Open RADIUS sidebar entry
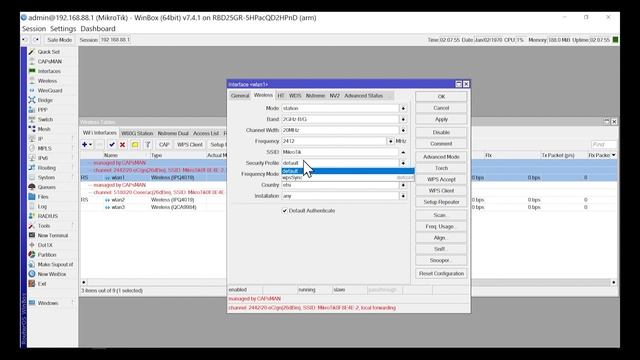Image resolution: width=640 pixels, height=360 pixels. coord(47,216)
